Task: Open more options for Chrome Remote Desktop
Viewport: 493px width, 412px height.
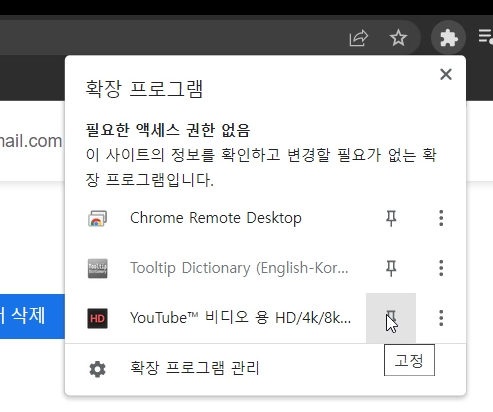Action: (x=441, y=218)
